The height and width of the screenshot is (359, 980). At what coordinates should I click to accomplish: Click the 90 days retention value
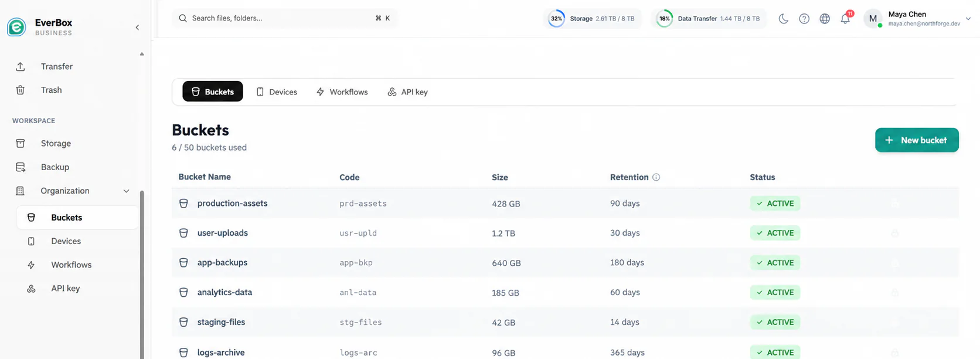625,204
